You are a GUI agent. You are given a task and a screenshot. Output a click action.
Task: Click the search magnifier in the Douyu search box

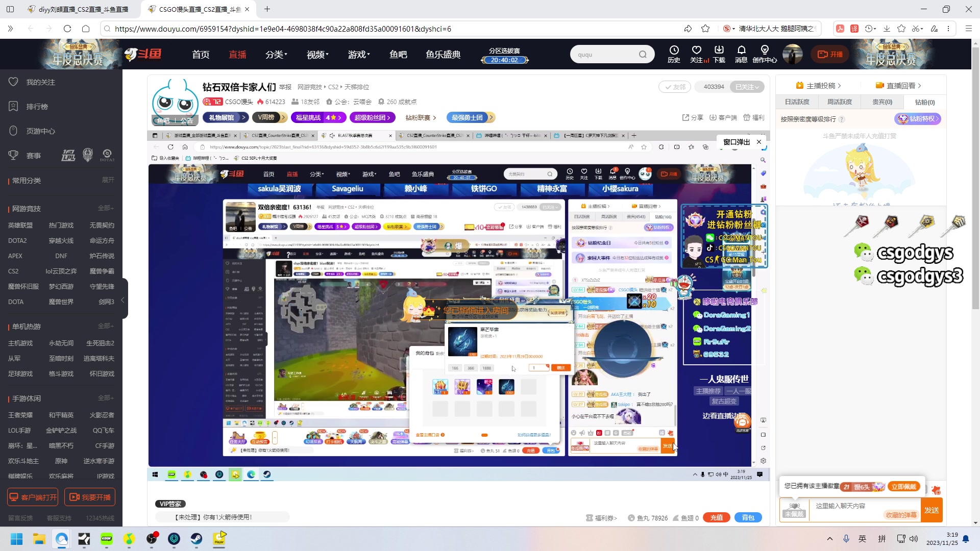tap(643, 55)
